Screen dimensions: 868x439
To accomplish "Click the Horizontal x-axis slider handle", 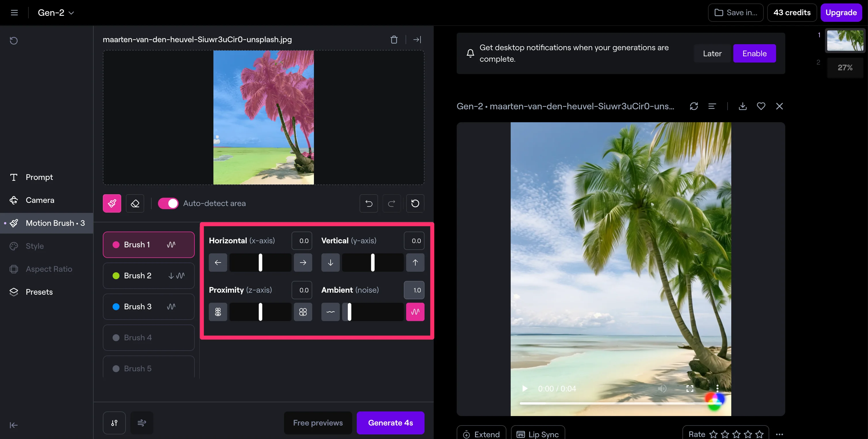I will 260,263.
